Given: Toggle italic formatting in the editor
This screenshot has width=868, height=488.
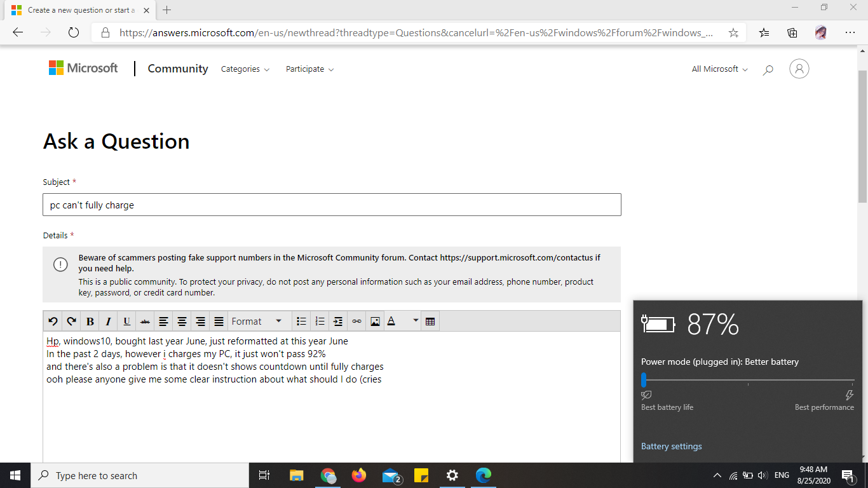Looking at the screenshot, I should click(x=108, y=322).
